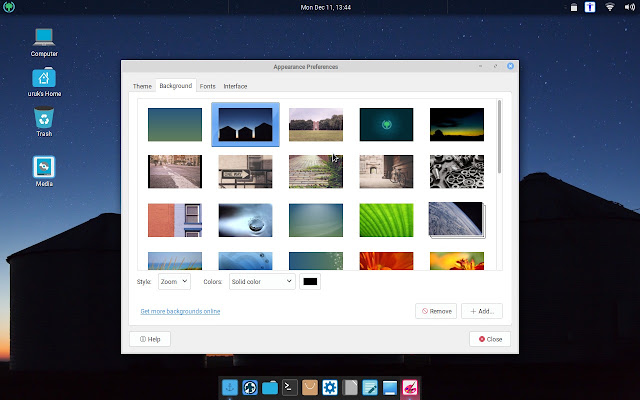
Task: Click the Add... button
Action: coord(482,311)
